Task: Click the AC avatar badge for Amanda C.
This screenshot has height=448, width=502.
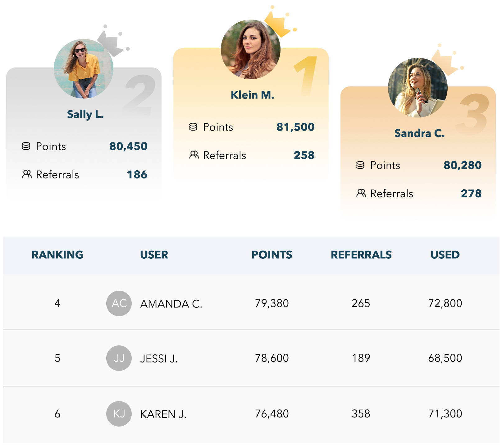Action: point(119,303)
